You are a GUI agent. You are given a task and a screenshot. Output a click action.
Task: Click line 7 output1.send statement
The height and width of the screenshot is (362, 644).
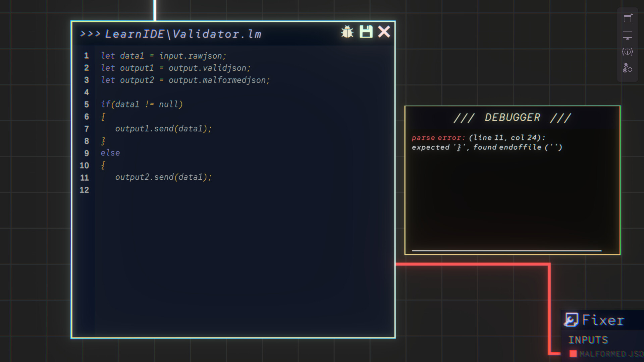pos(163,129)
